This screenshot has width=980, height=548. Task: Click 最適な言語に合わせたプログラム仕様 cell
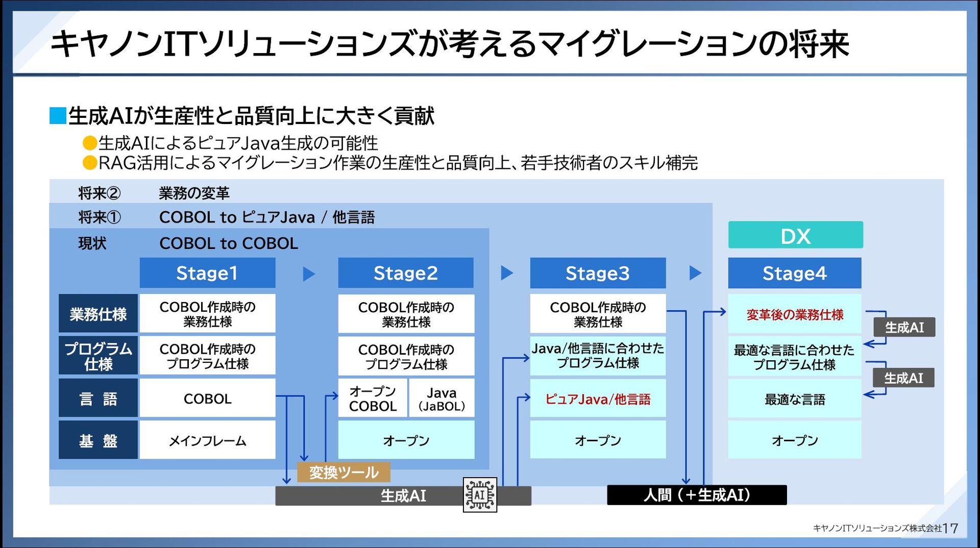click(x=795, y=356)
